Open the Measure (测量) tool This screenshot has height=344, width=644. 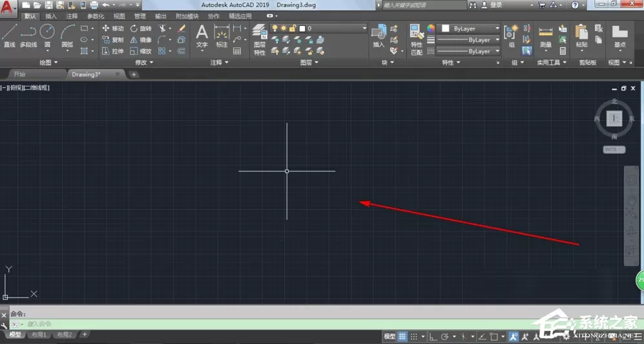(545, 36)
